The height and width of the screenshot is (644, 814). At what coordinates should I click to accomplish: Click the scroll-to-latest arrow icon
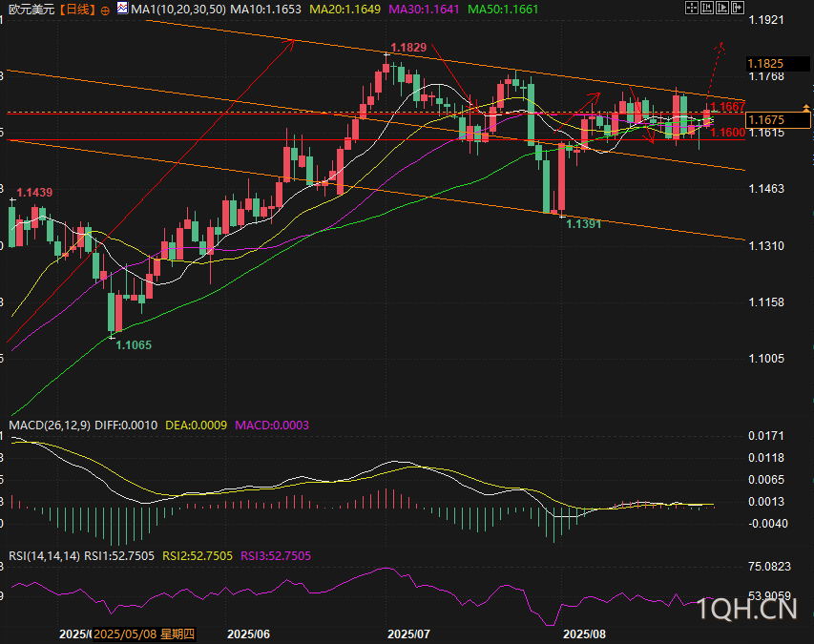738,9
